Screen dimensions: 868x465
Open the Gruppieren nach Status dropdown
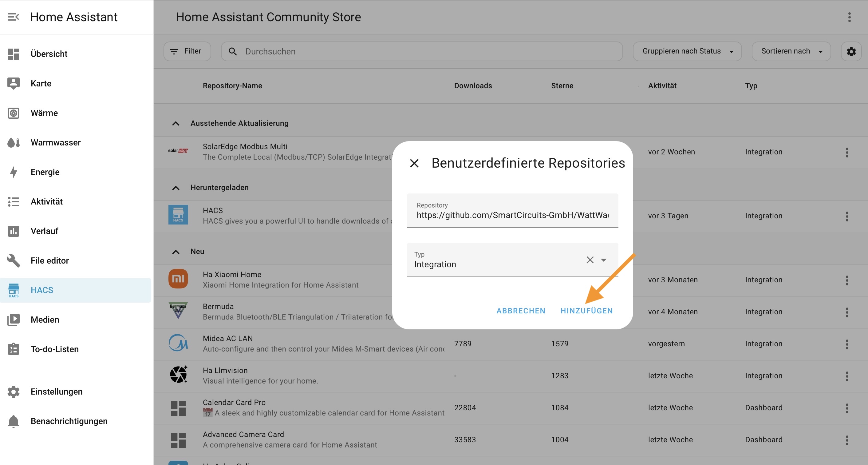687,51
